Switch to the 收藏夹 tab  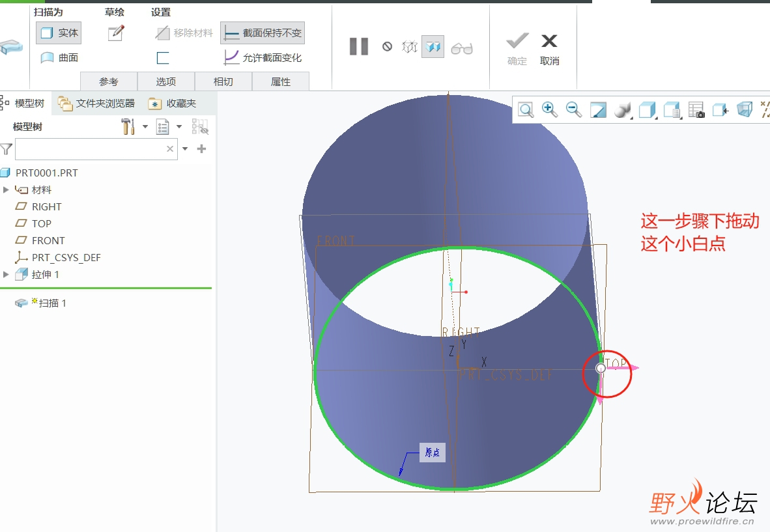(x=173, y=103)
